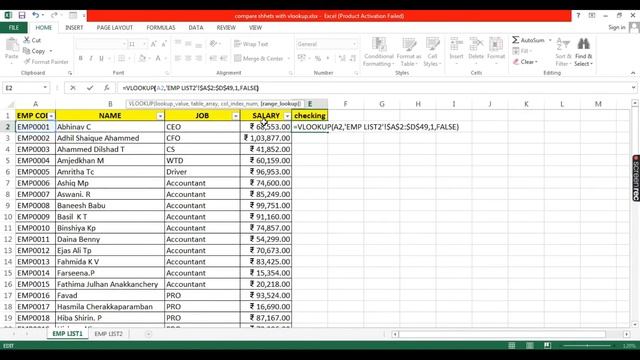Open the FILE tab
Image resolution: width=640 pixels, height=360 pixels.
tap(14, 27)
